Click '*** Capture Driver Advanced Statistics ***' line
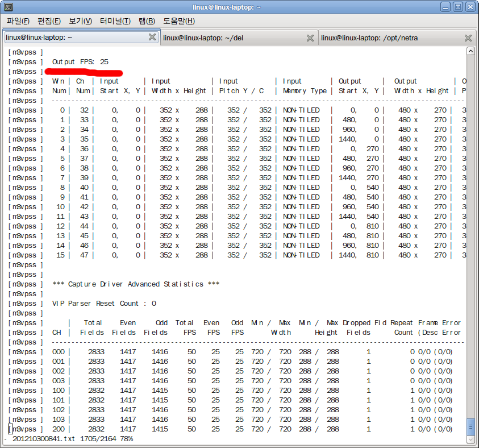 136,284
